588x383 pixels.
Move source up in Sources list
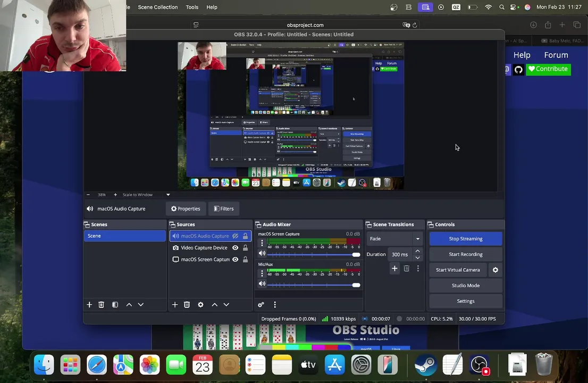(x=214, y=305)
